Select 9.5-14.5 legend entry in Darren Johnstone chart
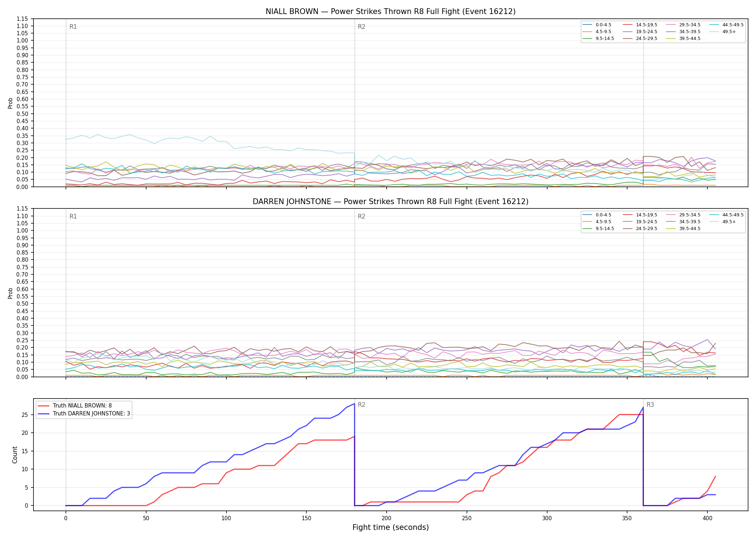 (x=598, y=229)
